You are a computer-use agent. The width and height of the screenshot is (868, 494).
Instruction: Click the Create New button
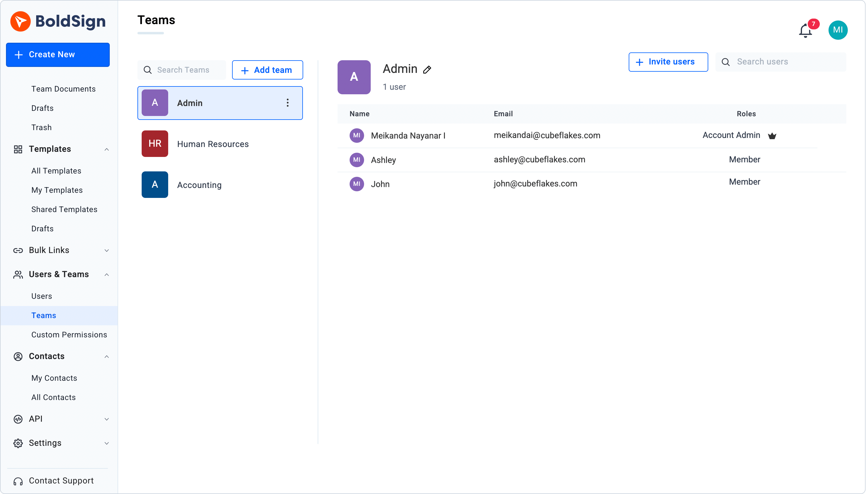tap(58, 55)
